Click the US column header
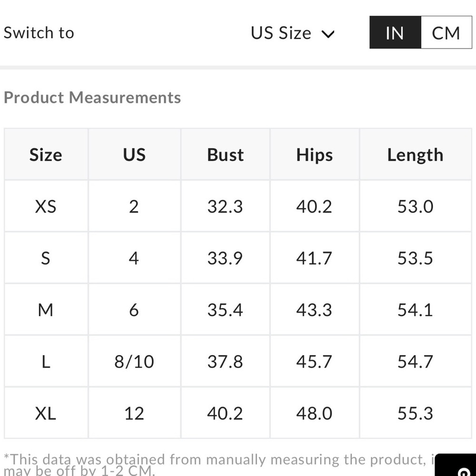Image resolution: width=476 pixels, height=476 pixels. (135, 155)
